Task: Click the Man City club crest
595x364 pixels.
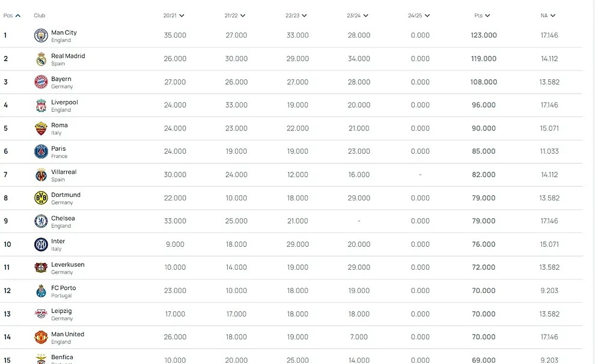Action: (41, 35)
